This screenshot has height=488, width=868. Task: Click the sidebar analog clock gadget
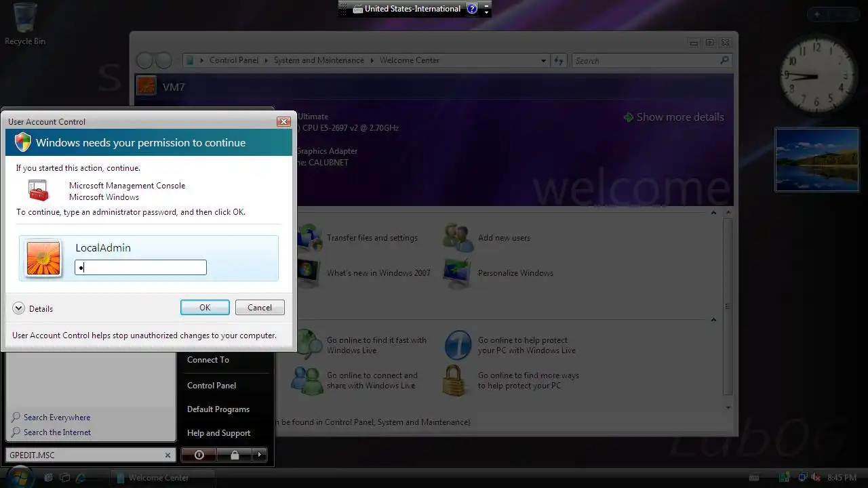(x=816, y=75)
